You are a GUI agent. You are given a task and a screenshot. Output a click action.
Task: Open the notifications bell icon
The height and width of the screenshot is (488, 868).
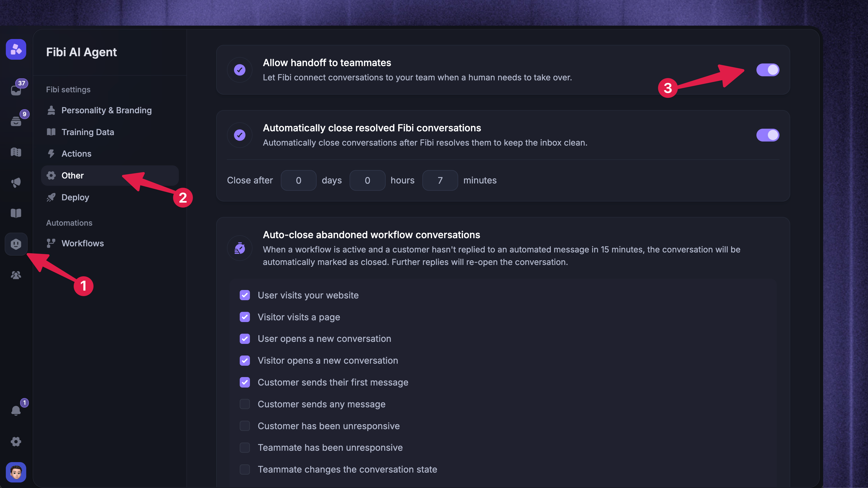pos(16,410)
